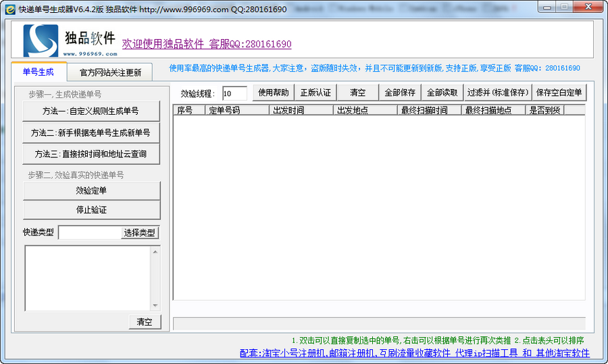608x364 pixels.
Task: Click inside the large text area on the left
Action: tap(88, 278)
